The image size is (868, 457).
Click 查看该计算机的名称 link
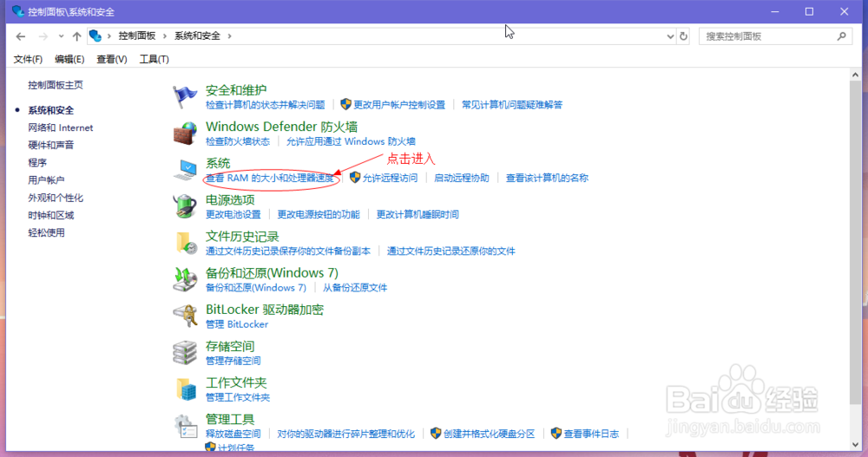coord(547,178)
